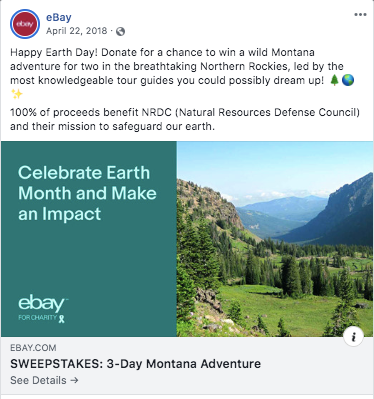Click See Details arrow link
Screen dimensions: 374x399
pos(44,380)
